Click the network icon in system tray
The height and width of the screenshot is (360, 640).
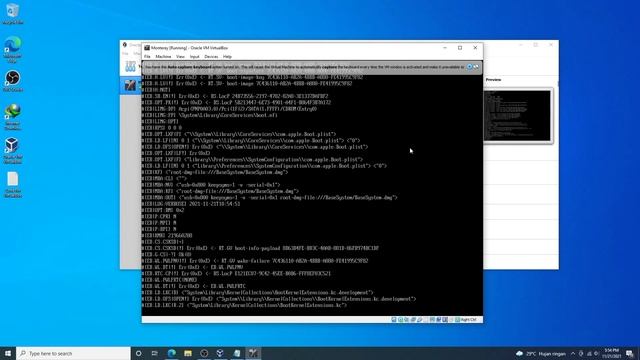pos(589,353)
